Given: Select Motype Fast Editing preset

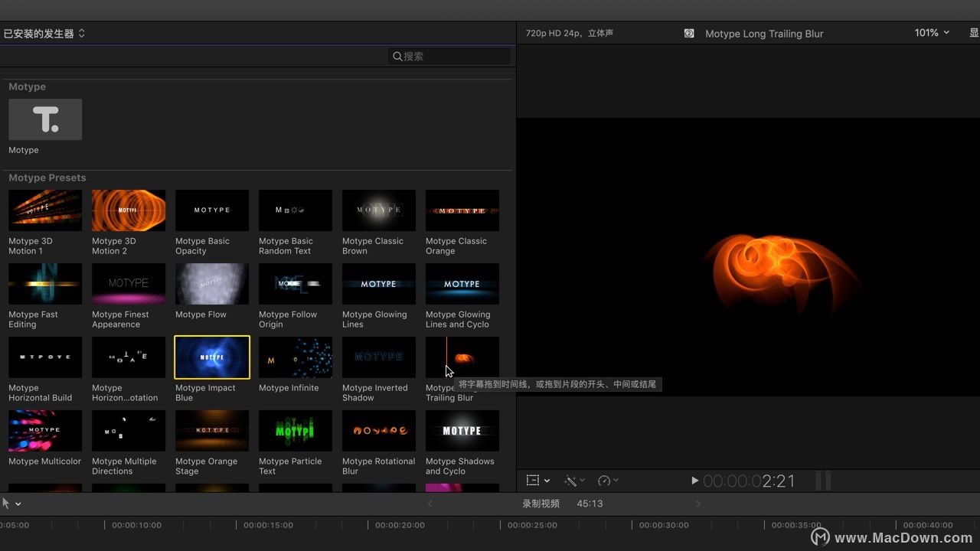Looking at the screenshot, I should [45, 284].
